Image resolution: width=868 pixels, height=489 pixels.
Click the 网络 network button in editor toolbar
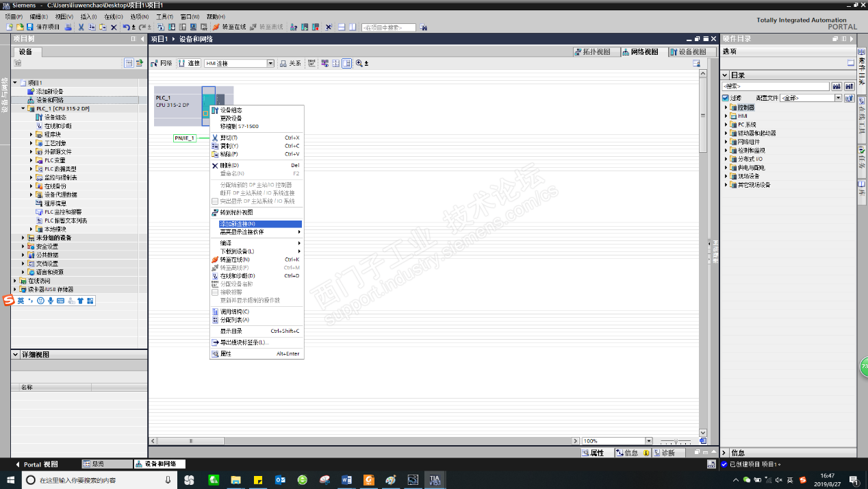(162, 63)
